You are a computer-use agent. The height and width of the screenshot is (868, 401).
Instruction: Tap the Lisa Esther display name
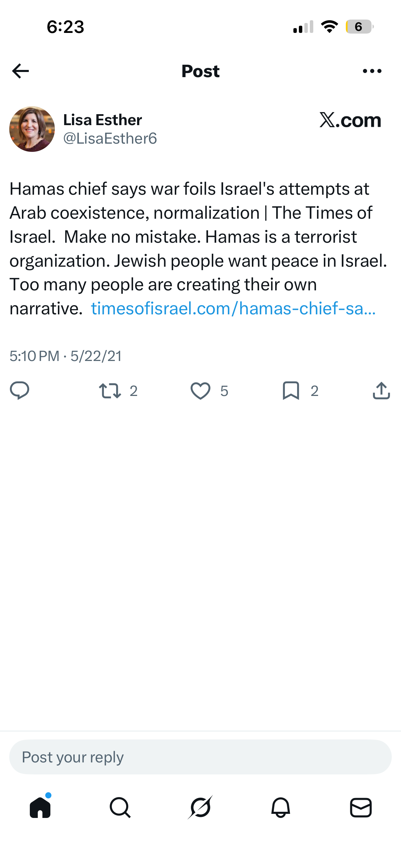[102, 120]
